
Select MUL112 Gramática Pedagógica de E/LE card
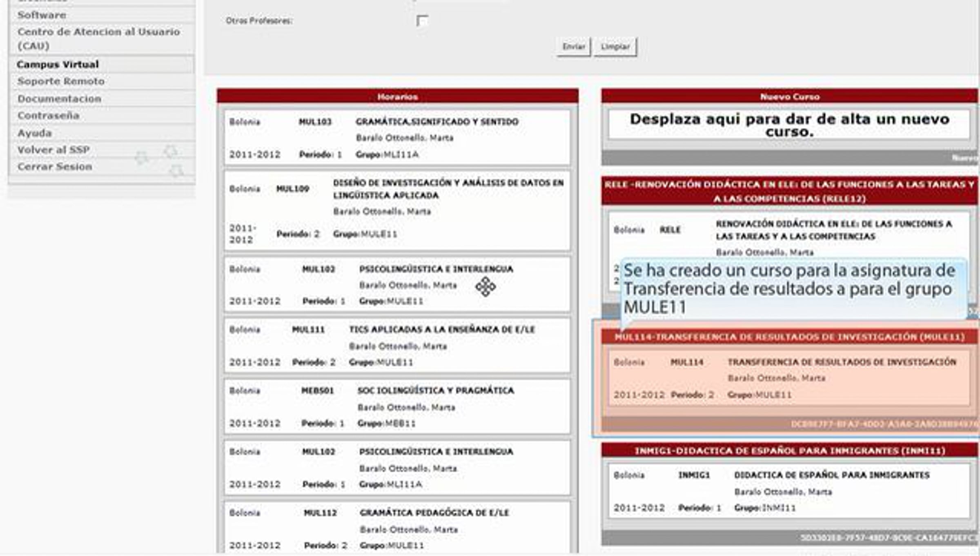[x=397, y=528]
